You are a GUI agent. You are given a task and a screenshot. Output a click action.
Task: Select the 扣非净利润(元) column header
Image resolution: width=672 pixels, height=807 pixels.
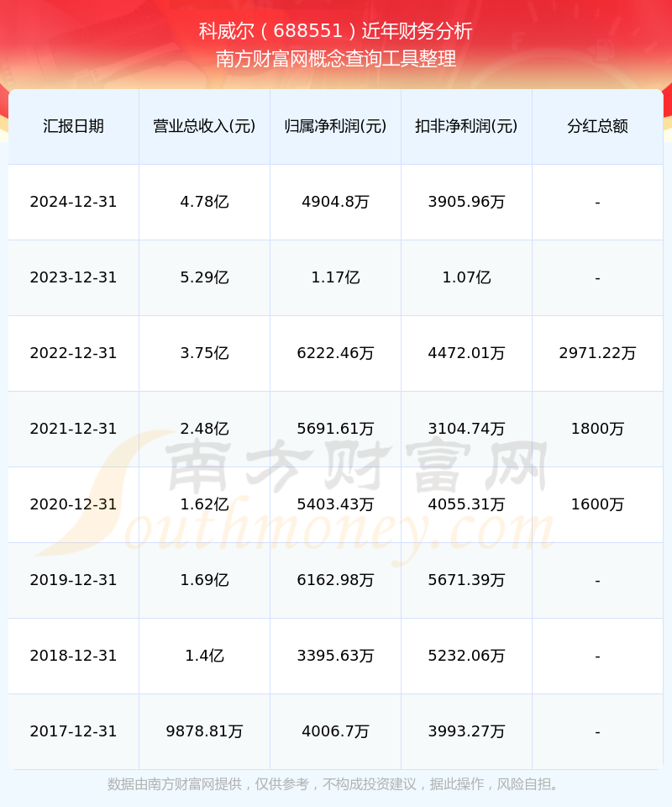466,126
